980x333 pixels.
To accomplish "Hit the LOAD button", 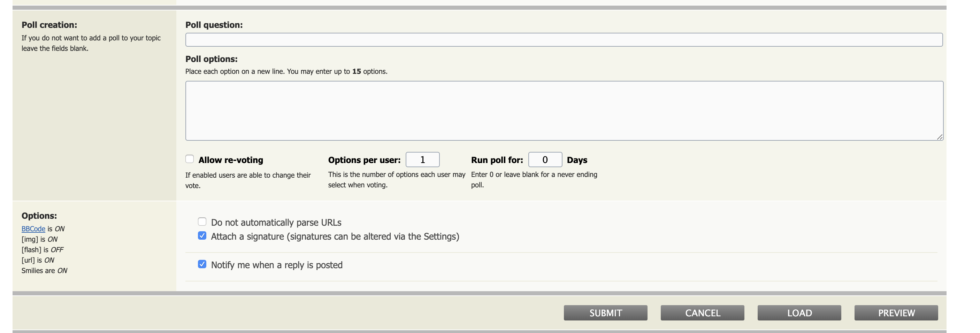I will (799, 313).
